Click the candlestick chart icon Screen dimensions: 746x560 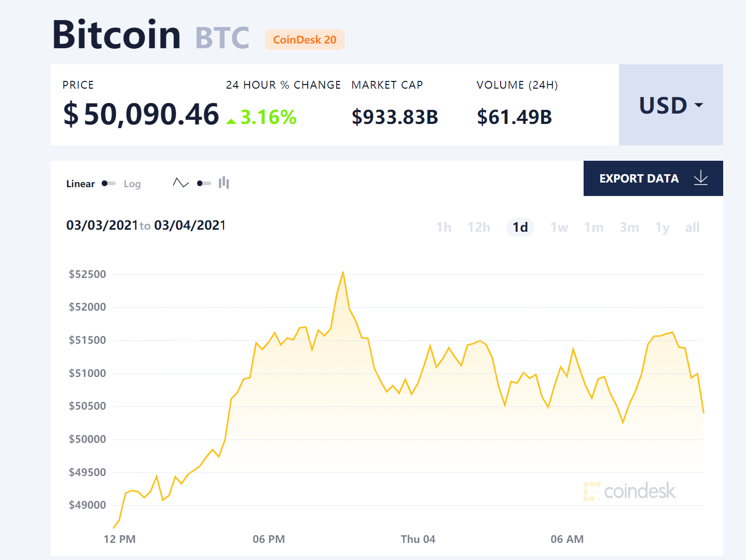point(224,183)
